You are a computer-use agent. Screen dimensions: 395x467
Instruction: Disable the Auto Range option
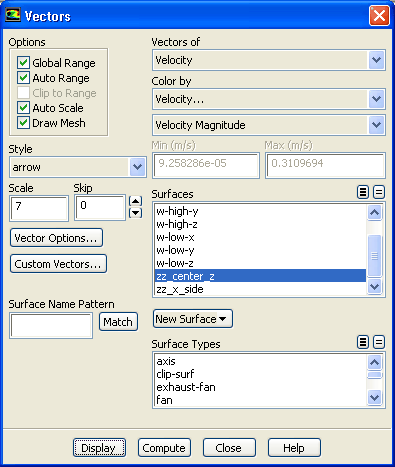pyautogui.click(x=23, y=77)
